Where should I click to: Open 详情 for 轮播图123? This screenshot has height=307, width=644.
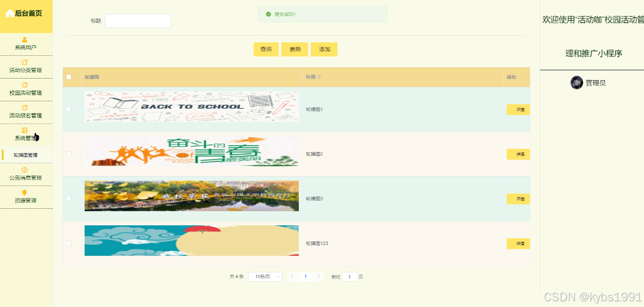518,243
